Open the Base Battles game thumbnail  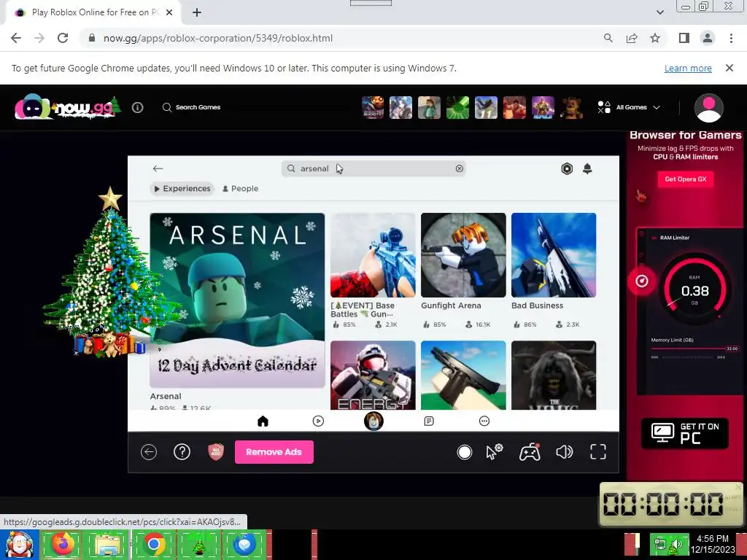click(x=373, y=254)
